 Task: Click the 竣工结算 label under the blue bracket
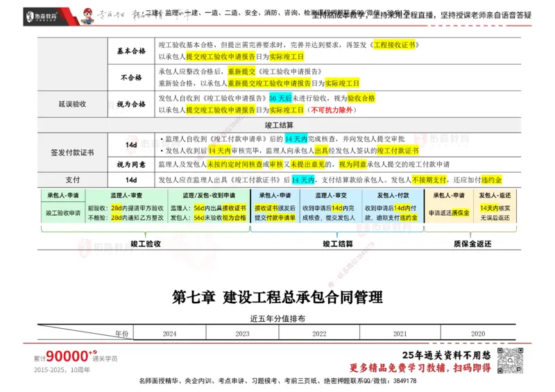tap(338, 244)
